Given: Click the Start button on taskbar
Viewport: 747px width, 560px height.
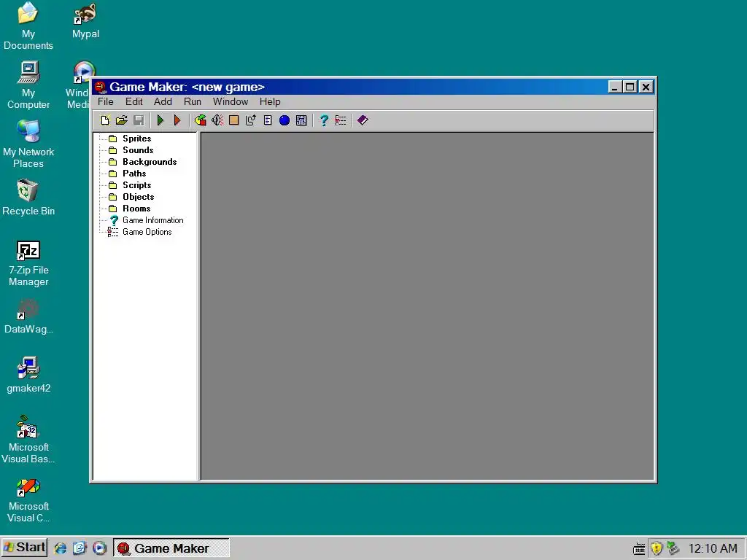Looking at the screenshot, I should (x=24, y=547).
